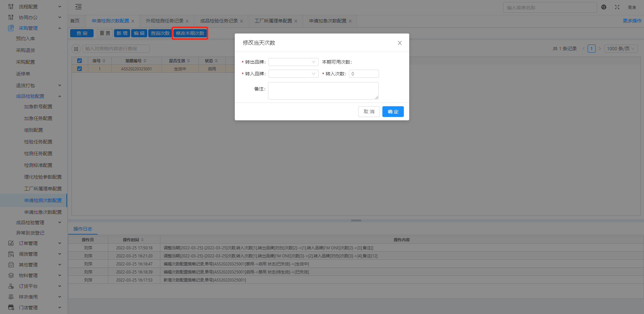
Task: Switch to the 成品检验任务记录 tab
Action: click(x=219, y=21)
